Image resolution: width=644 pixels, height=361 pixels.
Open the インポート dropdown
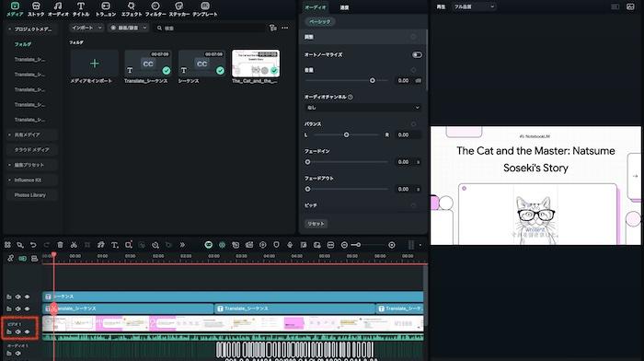point(86,28)
